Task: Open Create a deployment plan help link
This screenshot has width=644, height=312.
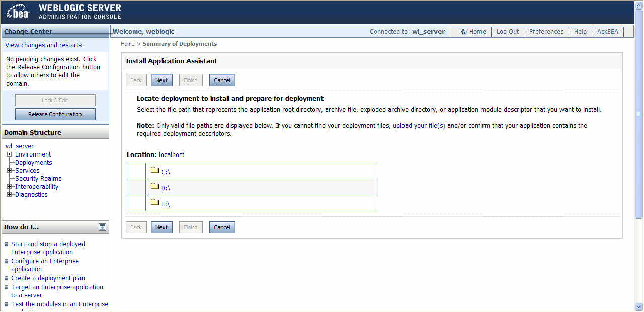Action: (48, 278)
